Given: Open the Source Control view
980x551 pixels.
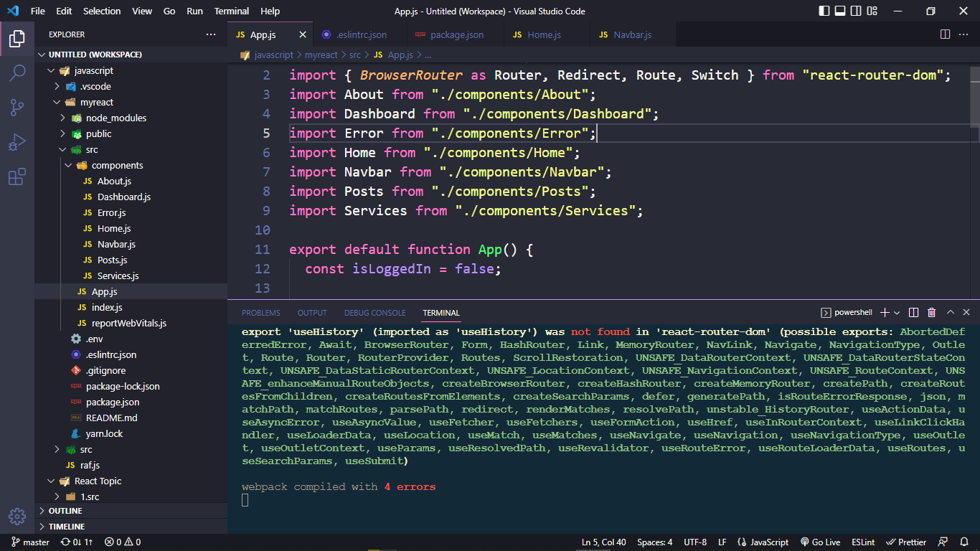Looking at the screenshot, I should click(17, 108).
